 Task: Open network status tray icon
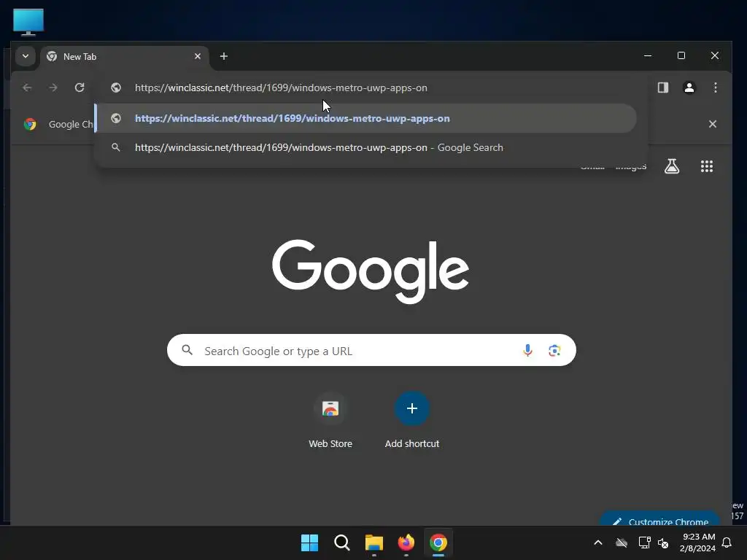pos(644,542)
